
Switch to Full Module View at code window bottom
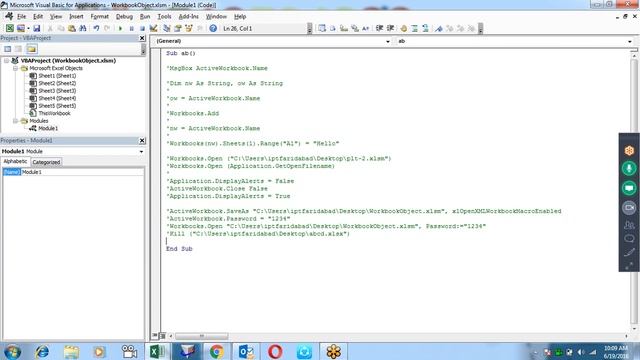pyautogui.click(x=162, y=336)
